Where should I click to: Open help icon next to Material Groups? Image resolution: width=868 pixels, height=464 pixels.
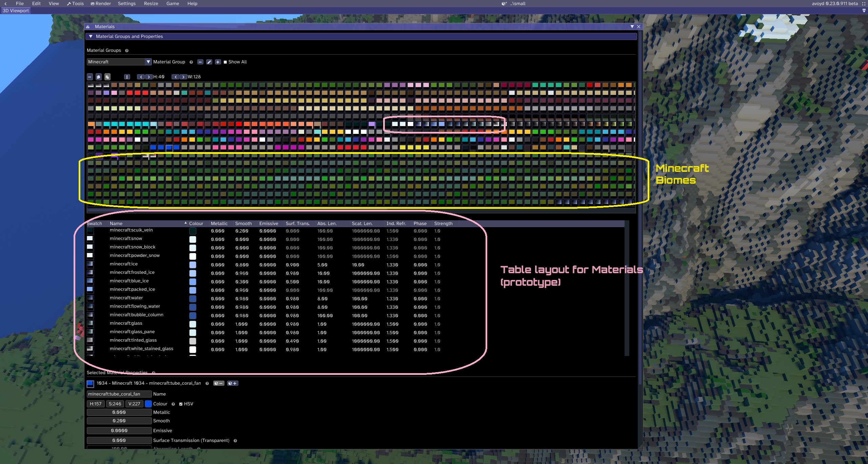click(127, 51)
